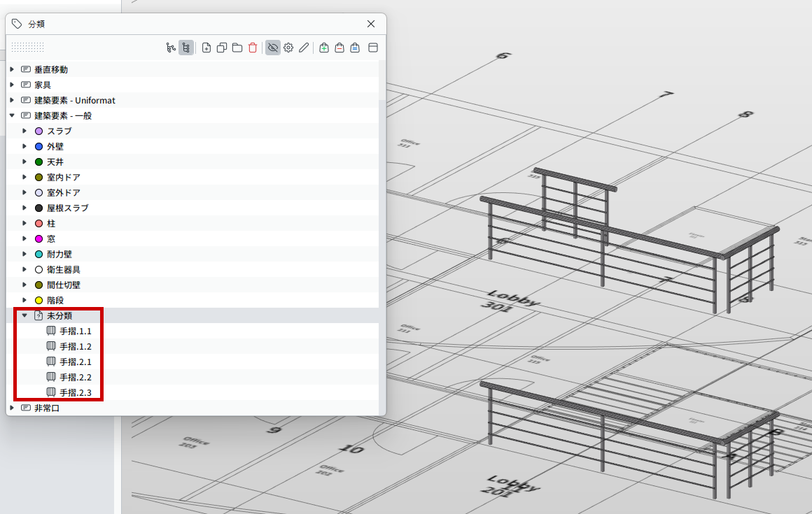
Task: Click the dotted drag handle of the panel
Action: [x=27, y=48]
